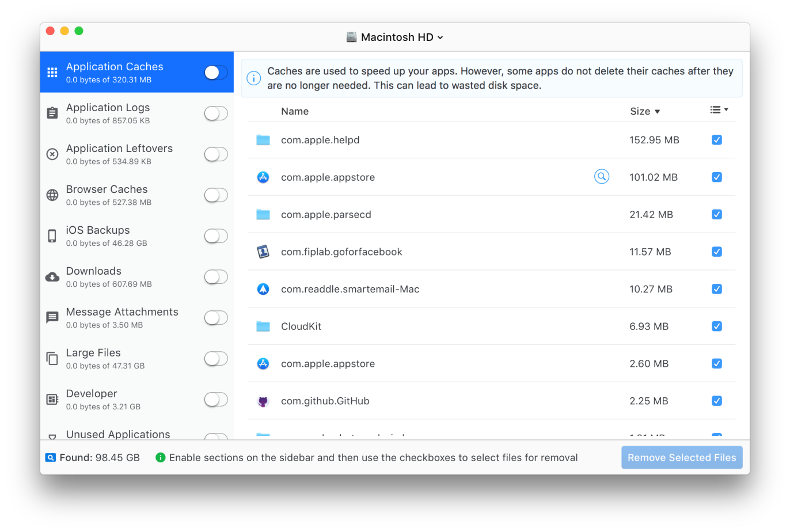
Task: Click the goforfacebook app icon
Action: tap(263, 252)
